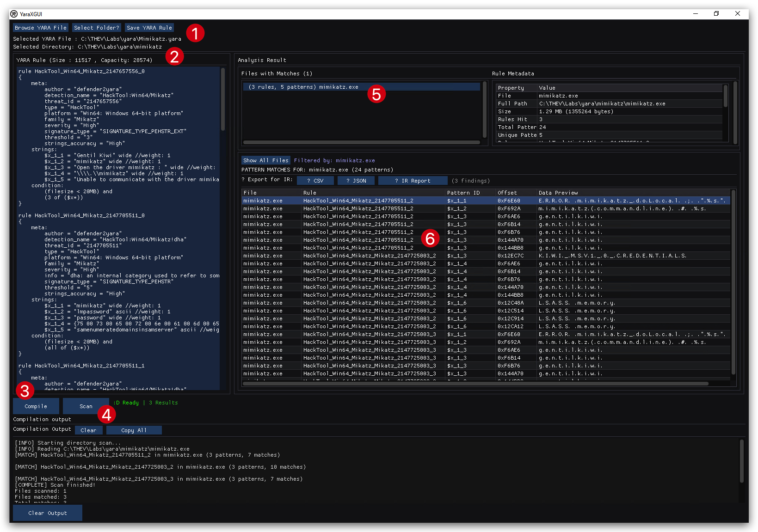Click the Data Preview column header
The image size is (758, 532).
click(634, 193)
